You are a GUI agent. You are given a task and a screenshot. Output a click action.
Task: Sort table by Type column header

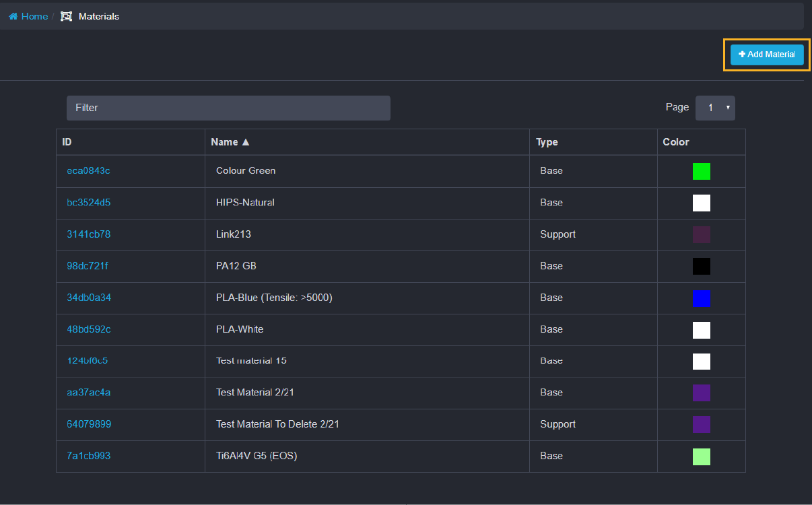click(547, 142)
